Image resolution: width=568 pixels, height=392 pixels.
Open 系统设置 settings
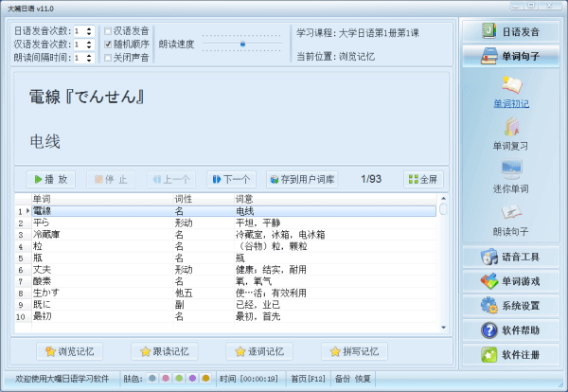[512, 306]
